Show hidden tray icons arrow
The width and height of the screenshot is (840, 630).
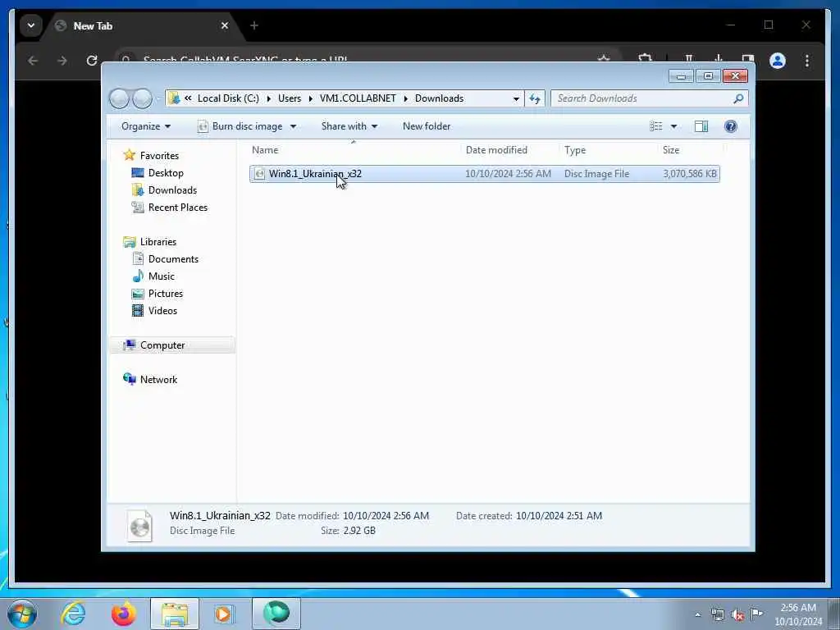click(697, 615)
